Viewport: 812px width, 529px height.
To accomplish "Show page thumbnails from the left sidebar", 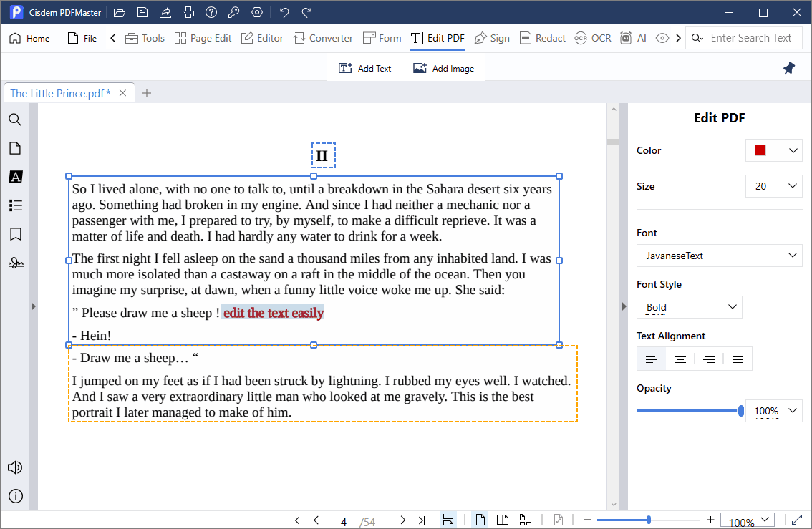I will pyautogui.click(x=16, y=149).
